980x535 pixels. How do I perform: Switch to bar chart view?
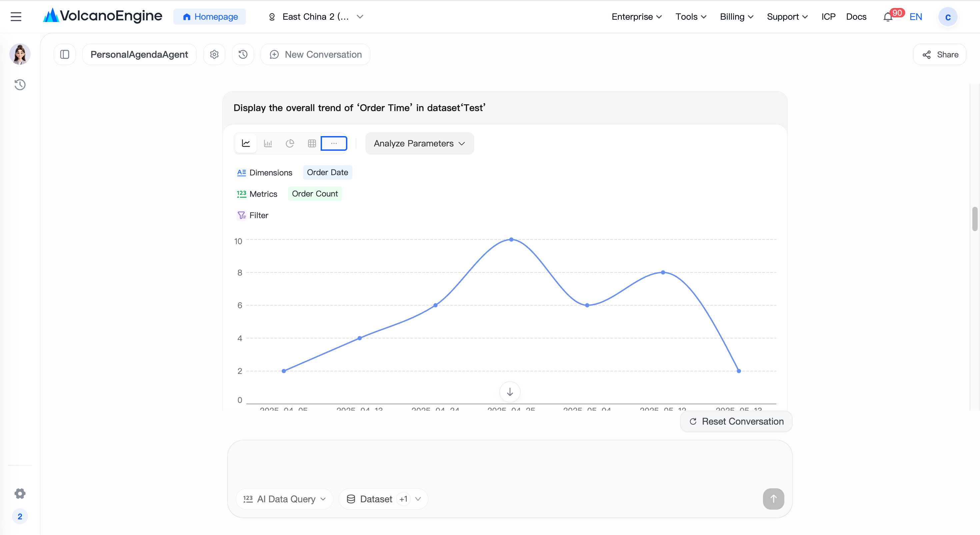268,143
